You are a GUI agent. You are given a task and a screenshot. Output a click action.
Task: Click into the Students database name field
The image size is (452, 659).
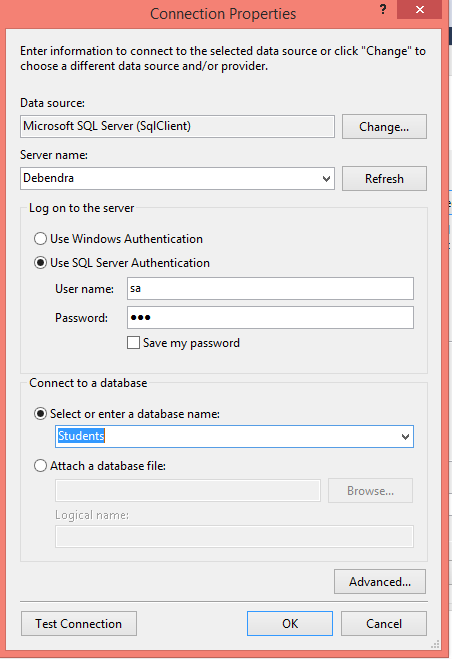tap(227, 437)
